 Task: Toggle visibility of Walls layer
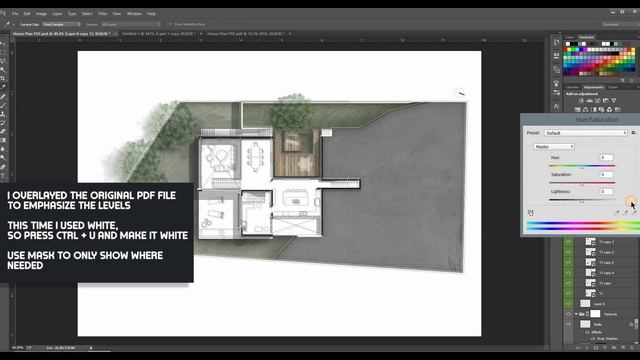568,324
